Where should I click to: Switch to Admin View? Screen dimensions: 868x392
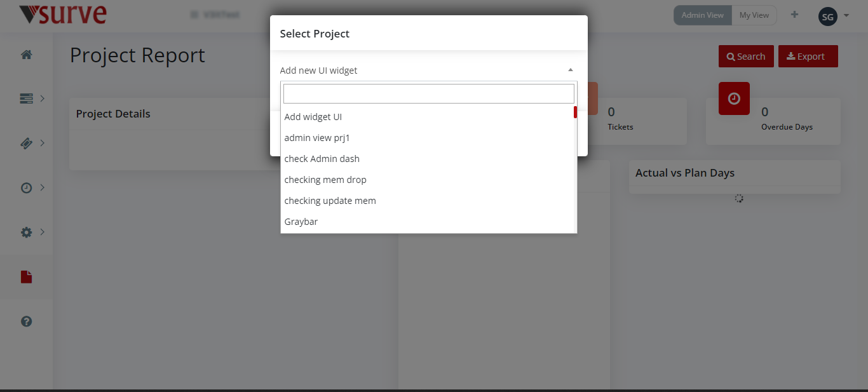click(703, 15)
